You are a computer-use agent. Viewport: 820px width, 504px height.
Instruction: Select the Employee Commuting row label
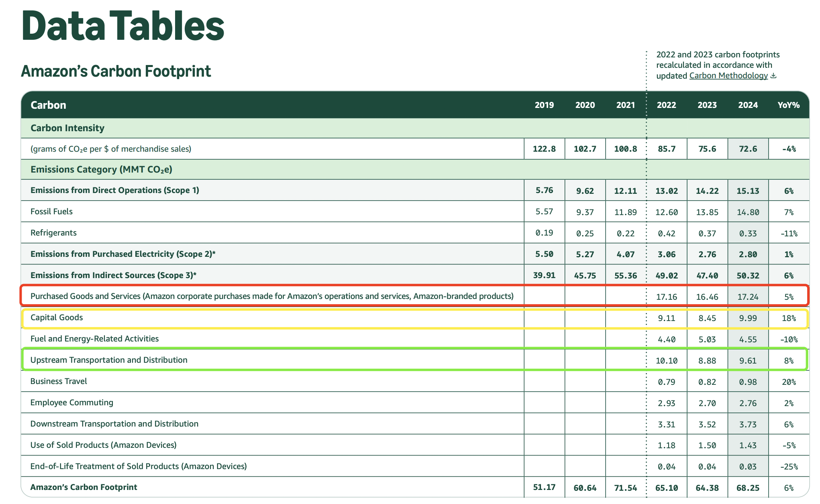72,402
